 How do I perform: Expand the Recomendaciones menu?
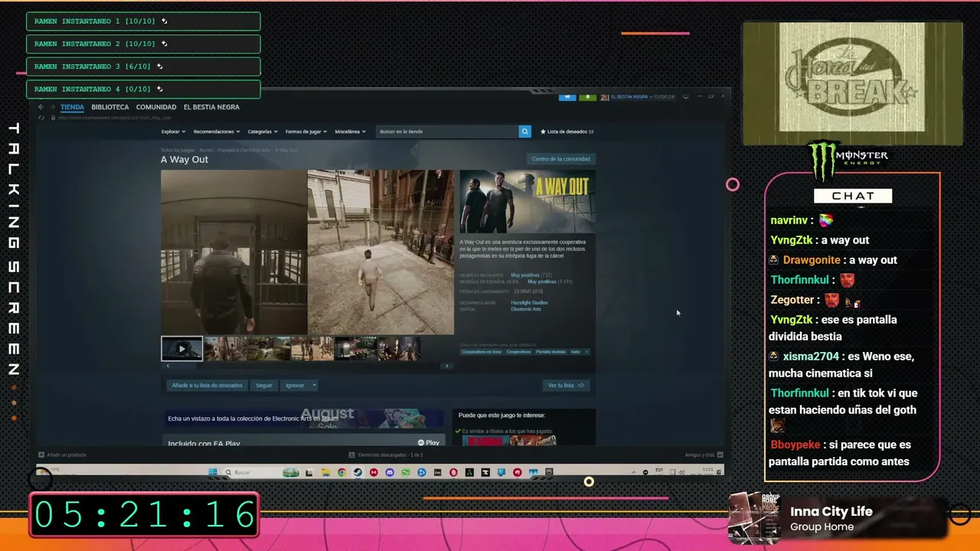pos(217,132)
